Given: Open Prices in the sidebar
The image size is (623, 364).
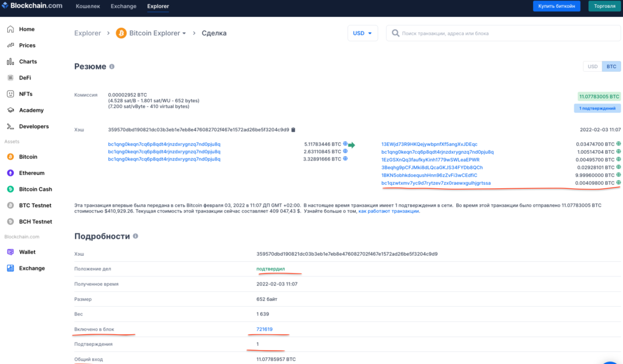Looking at the screenshot, I should click(x=27, y=45).
